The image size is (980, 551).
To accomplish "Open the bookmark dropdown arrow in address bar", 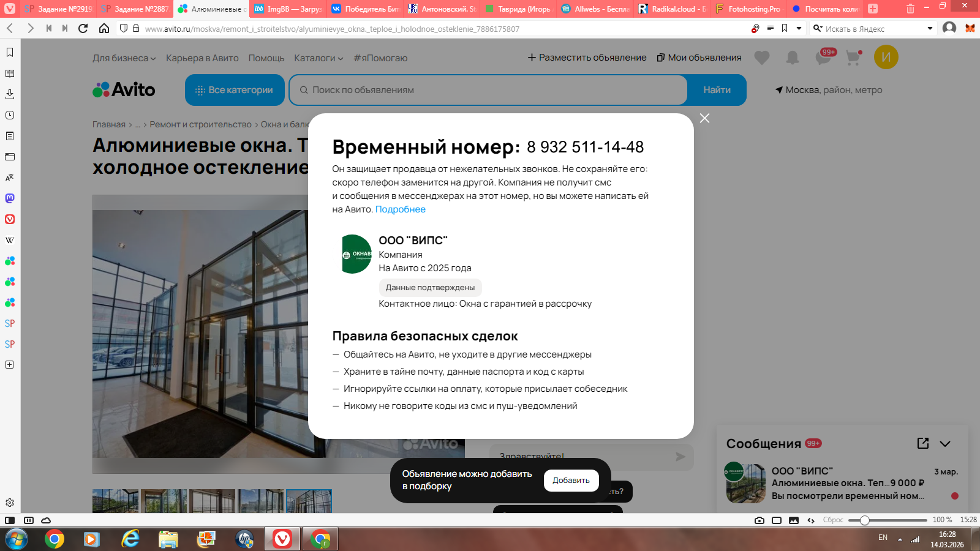I will (x=799, y=28).
